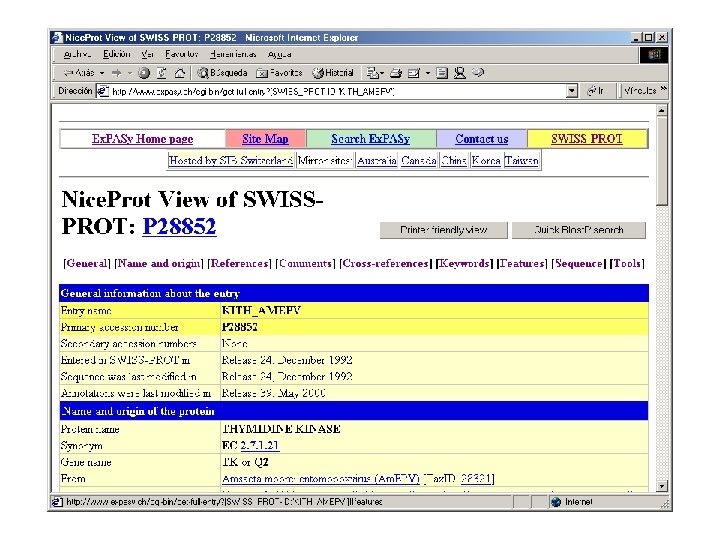
Task: Switch to the Taiwan mirror site
Action: coord(521,161)
